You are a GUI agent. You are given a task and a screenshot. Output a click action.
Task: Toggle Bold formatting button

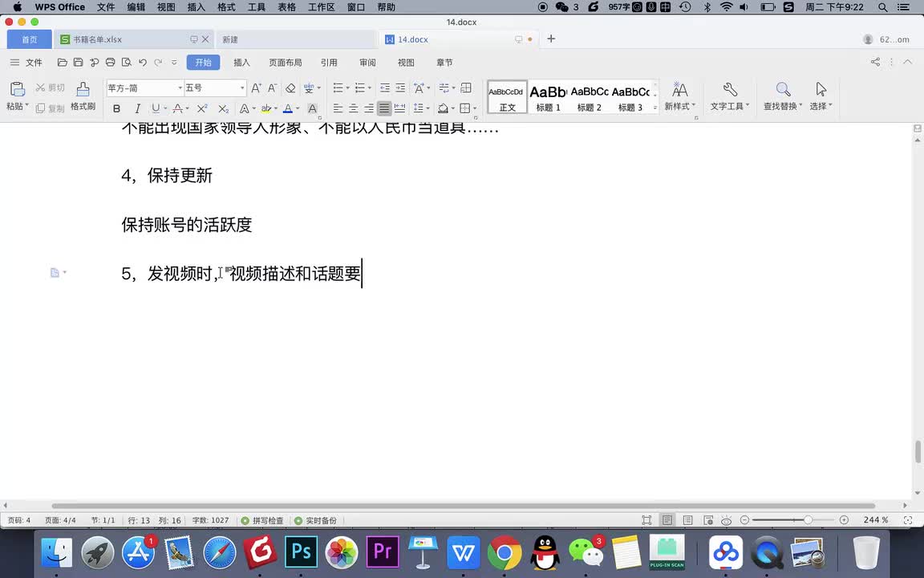pyautogui.click(x=116, y=108)
